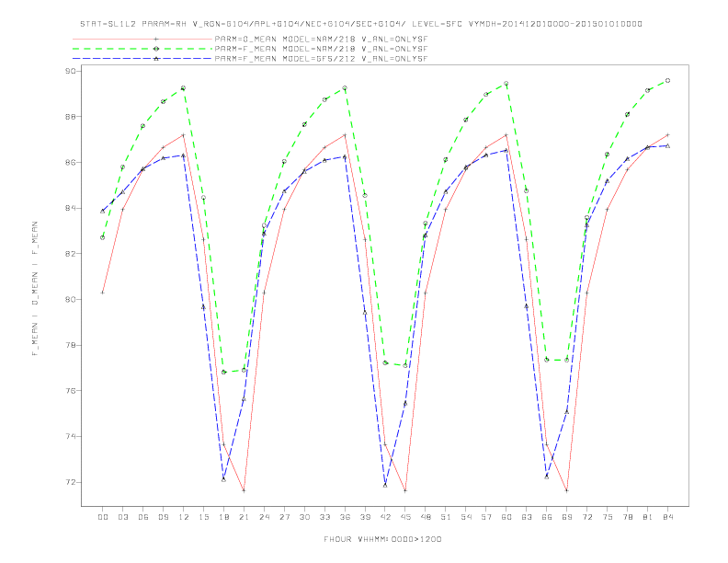Viewport: 728px width, 563px height.
Task: Click x-axis forecast hour label 57
Action: 486,517
